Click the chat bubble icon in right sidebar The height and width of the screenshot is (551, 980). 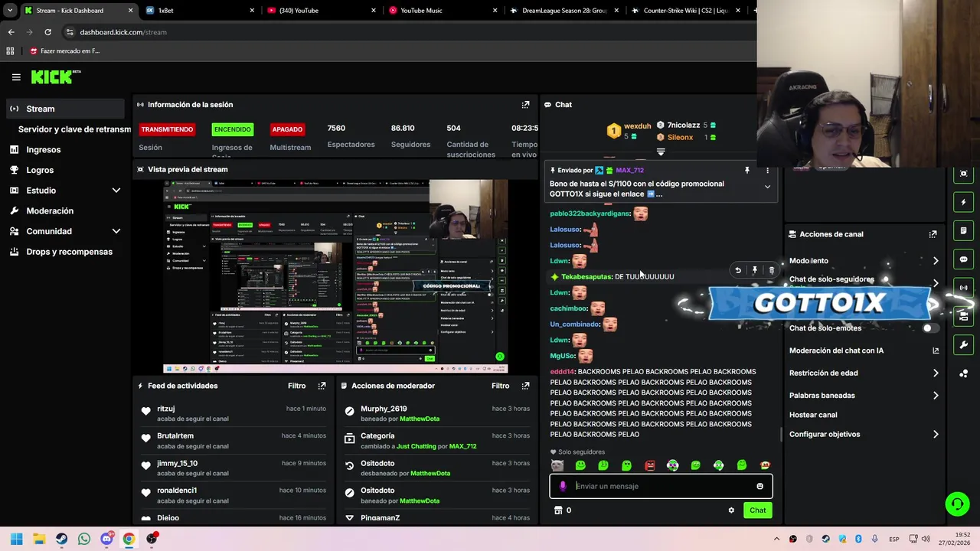pyautogui.click(x=963, y=259)
